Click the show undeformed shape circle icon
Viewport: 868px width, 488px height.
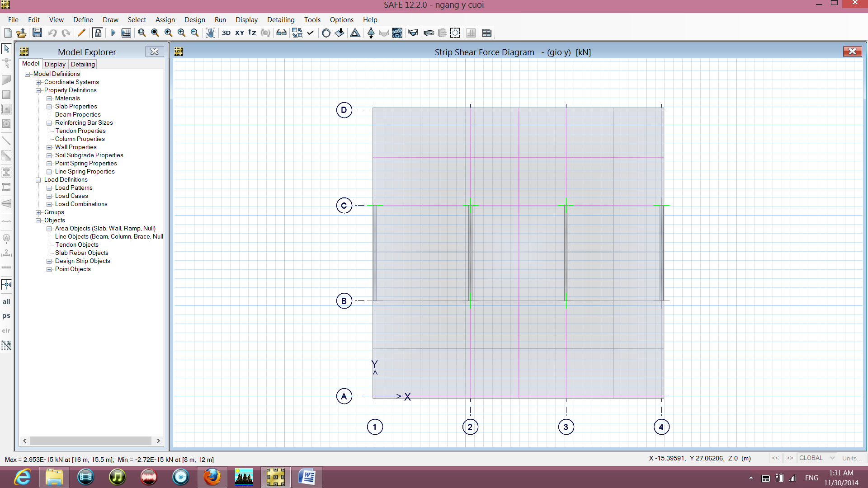pyautogui.click(x=326, y=33)
